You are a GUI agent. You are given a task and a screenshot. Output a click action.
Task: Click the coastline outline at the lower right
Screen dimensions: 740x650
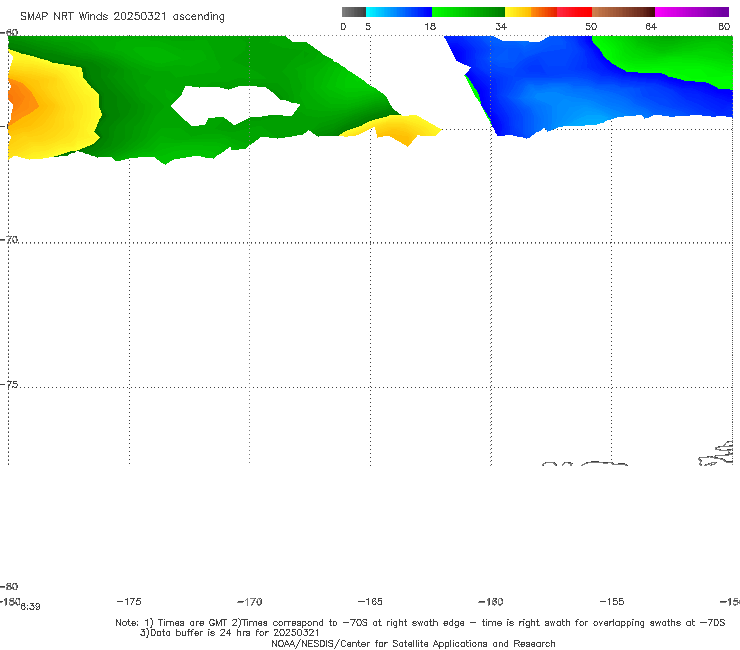[716, 454]
